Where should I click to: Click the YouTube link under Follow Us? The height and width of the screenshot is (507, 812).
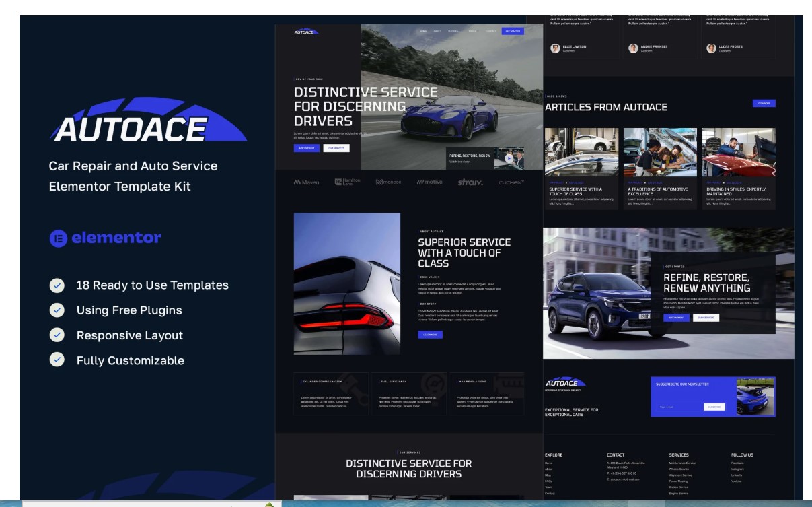pos(737,481)
